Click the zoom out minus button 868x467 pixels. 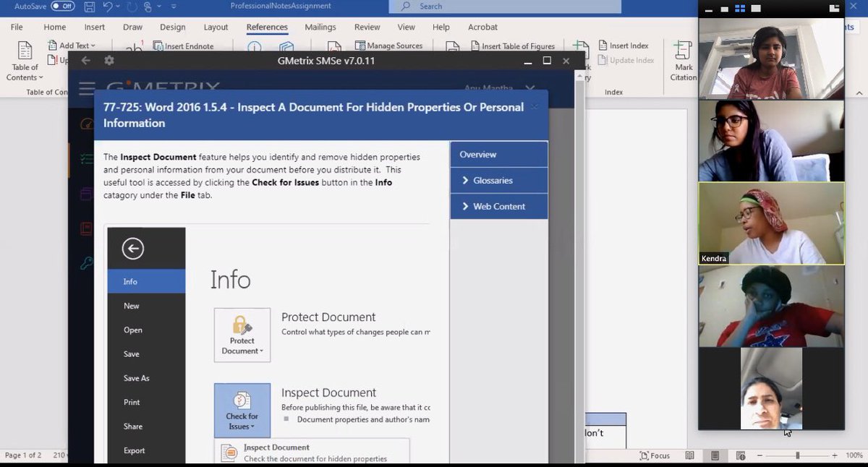tap(761, 455)
